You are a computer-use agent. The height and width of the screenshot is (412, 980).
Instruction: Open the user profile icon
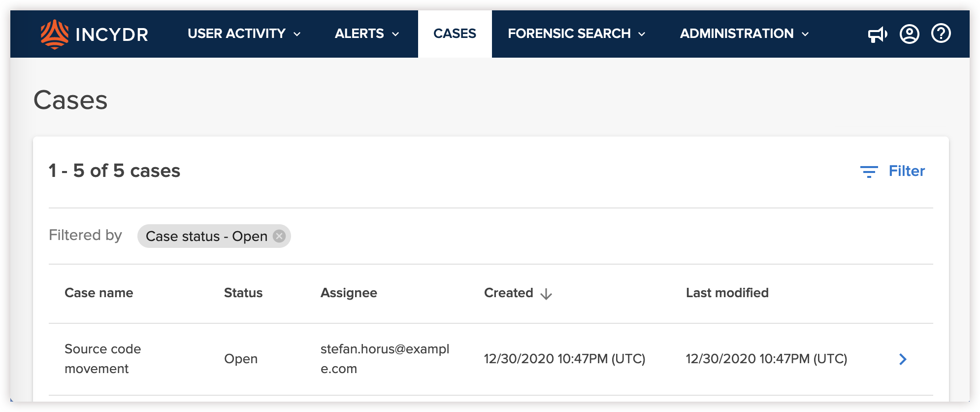pyautogui.click(x=910, y=34)
